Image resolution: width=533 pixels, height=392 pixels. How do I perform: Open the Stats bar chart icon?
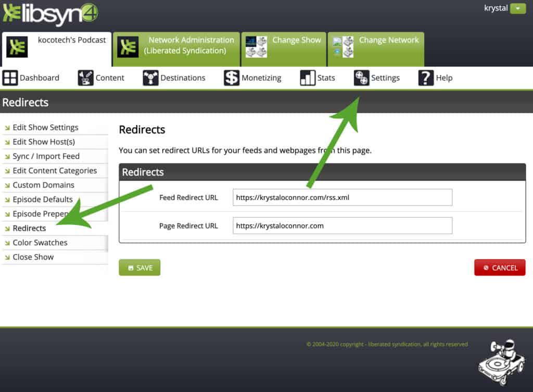(x=308, y=78)
